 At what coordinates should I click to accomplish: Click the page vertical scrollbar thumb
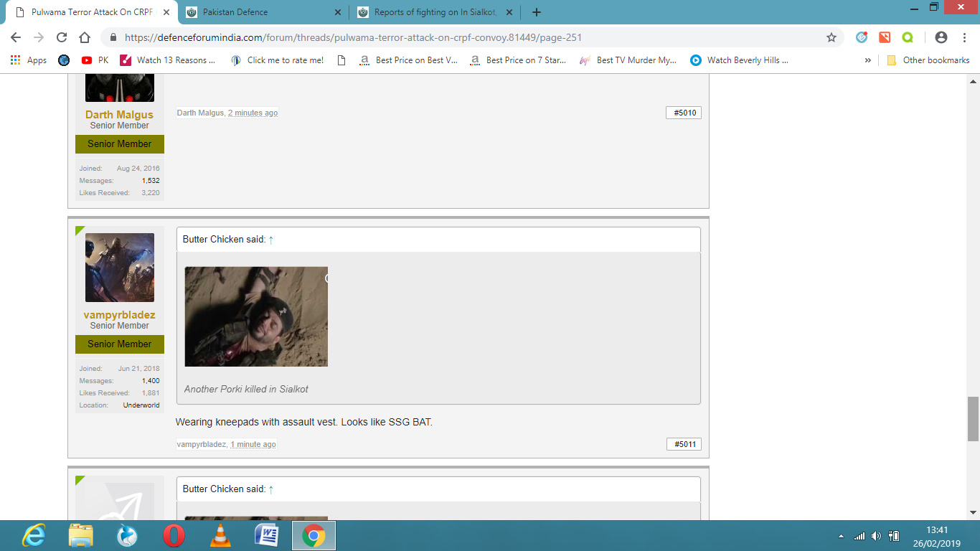[974, 418]
